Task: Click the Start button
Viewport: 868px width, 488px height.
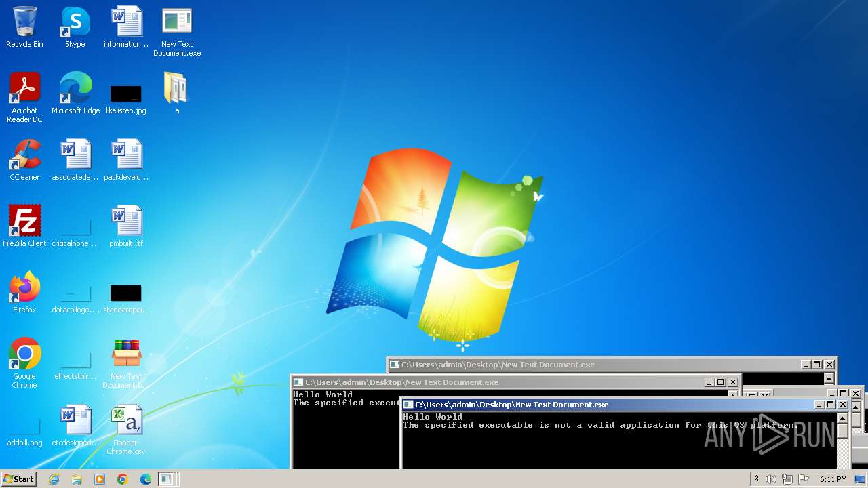Action: click(x=18, y=479)
